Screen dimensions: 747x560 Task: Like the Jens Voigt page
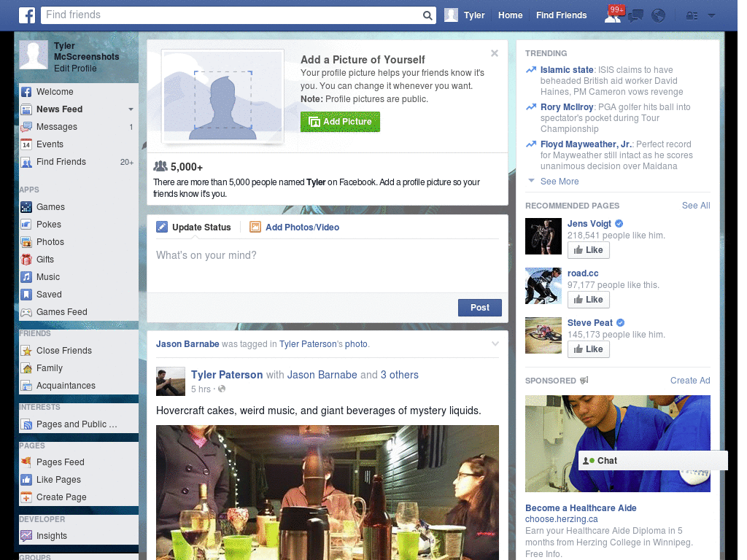pyautogui.click(x=588, y=249)
